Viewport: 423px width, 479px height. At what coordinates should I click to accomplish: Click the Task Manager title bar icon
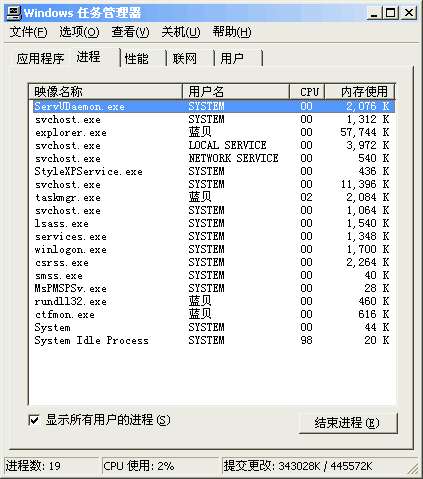[x=14, y=13]
